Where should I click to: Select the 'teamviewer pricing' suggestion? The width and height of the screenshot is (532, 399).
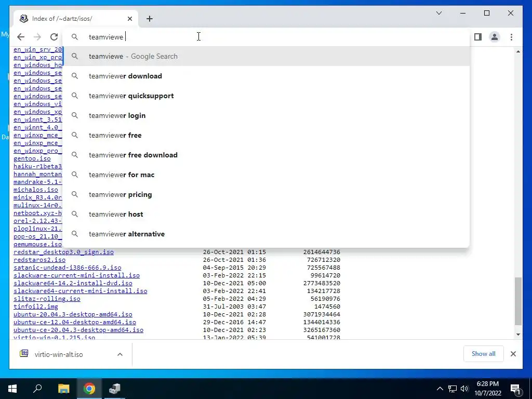point(267,194)
